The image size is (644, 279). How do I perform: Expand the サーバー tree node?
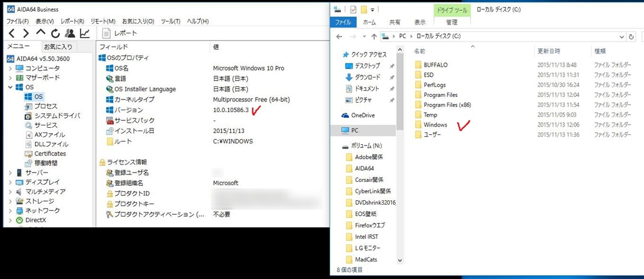pyautogui.click(x=10, y=173)
